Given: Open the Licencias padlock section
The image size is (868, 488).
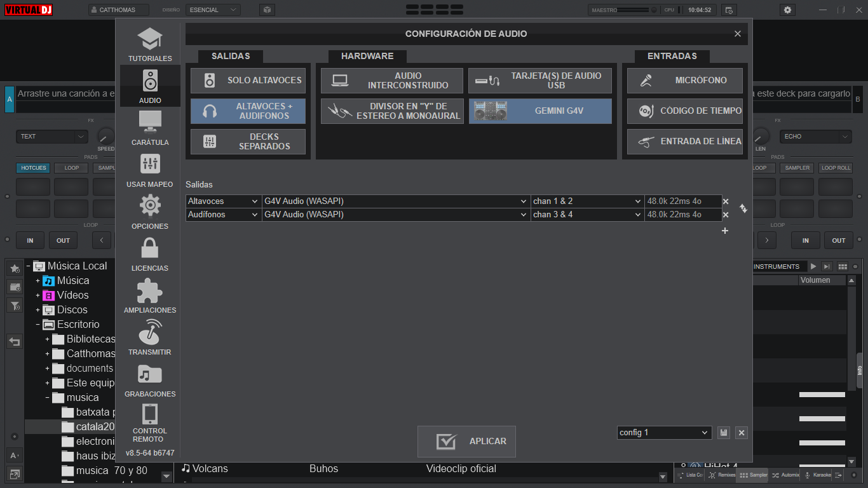Looking at the screenshot, I should (x=150, y=254).
